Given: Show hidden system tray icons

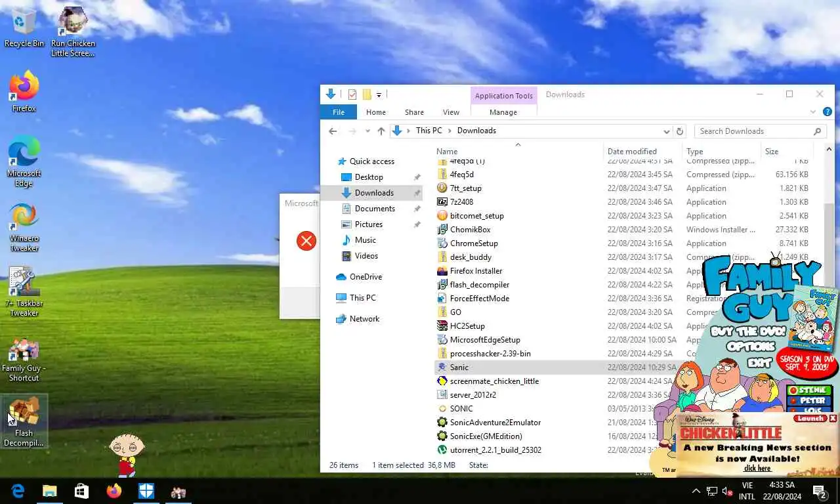Looking at the screenshot, I should click(x=696, y=491).
